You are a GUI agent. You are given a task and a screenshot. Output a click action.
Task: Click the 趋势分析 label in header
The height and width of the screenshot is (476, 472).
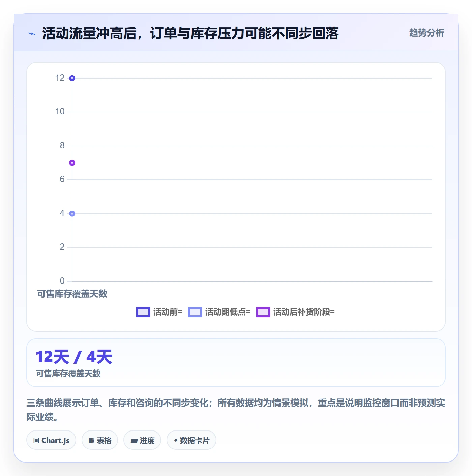pyautogui.click(x=426, y=33)
